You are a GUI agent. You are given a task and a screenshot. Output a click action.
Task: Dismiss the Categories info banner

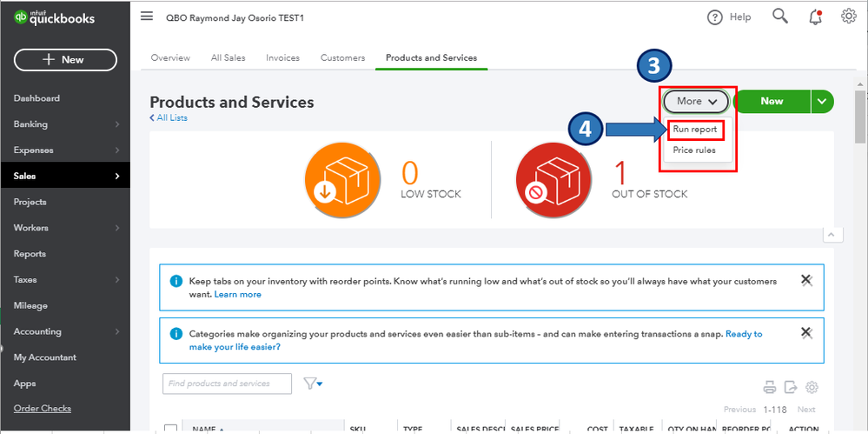point(806,333)
